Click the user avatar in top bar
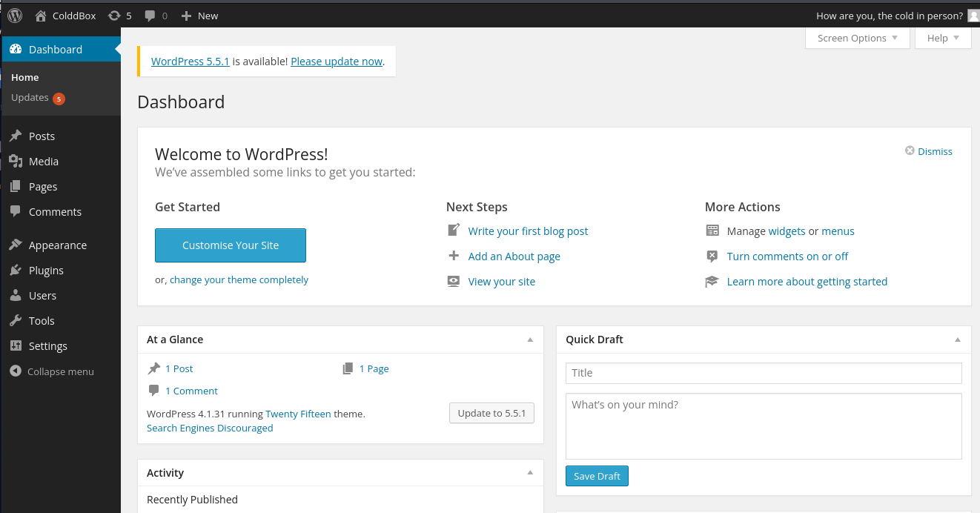Viewport: 980px width, 513px height. (x=973, y=16)
